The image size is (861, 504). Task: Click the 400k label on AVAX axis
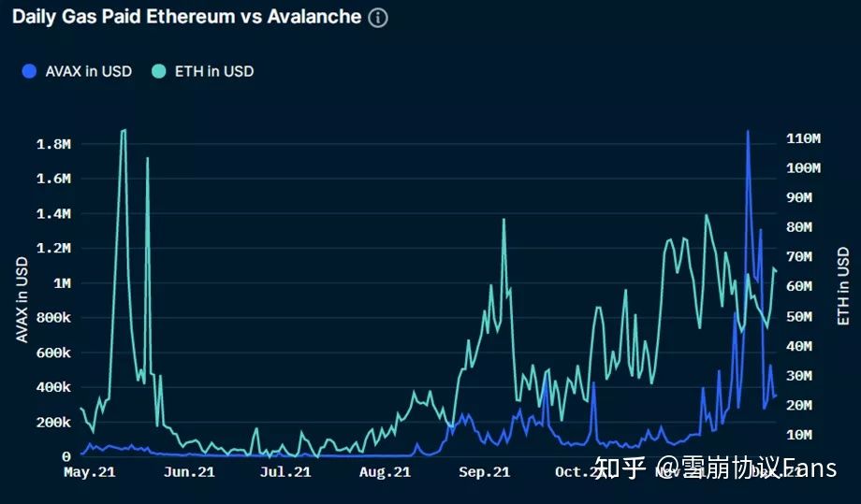[x=54, y=388]
